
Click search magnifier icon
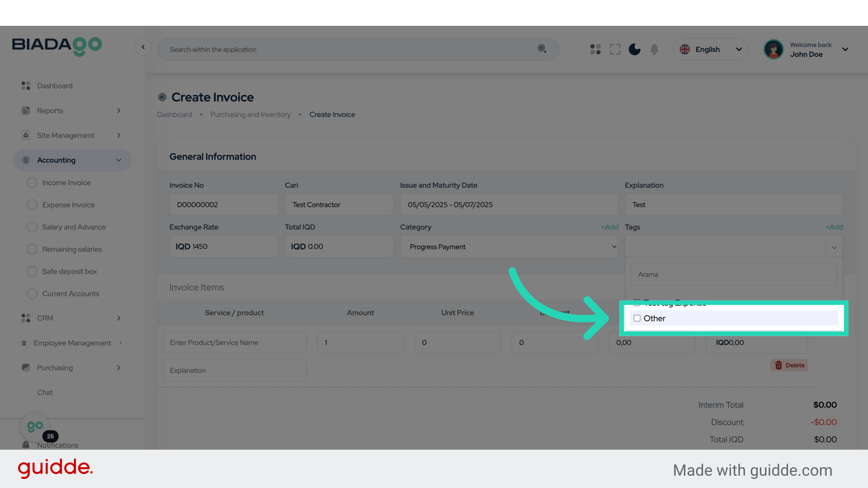(x=542, y=49)
